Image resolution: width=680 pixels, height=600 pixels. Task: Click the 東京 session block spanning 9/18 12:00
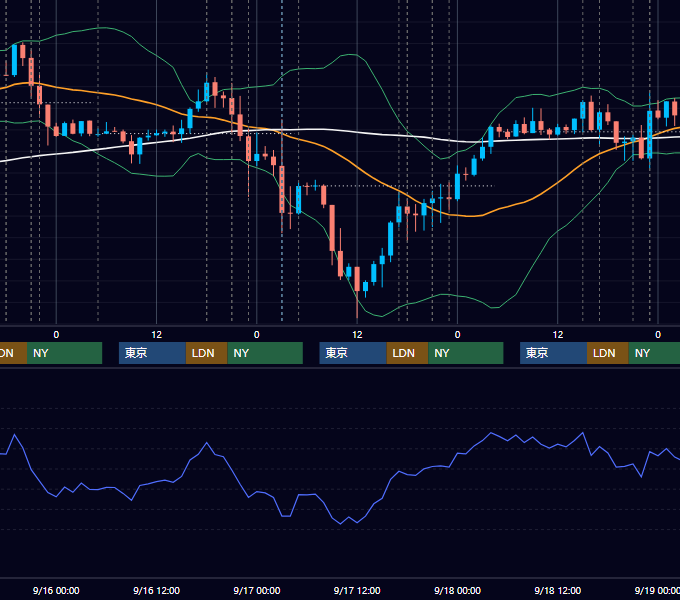point(553,353)
